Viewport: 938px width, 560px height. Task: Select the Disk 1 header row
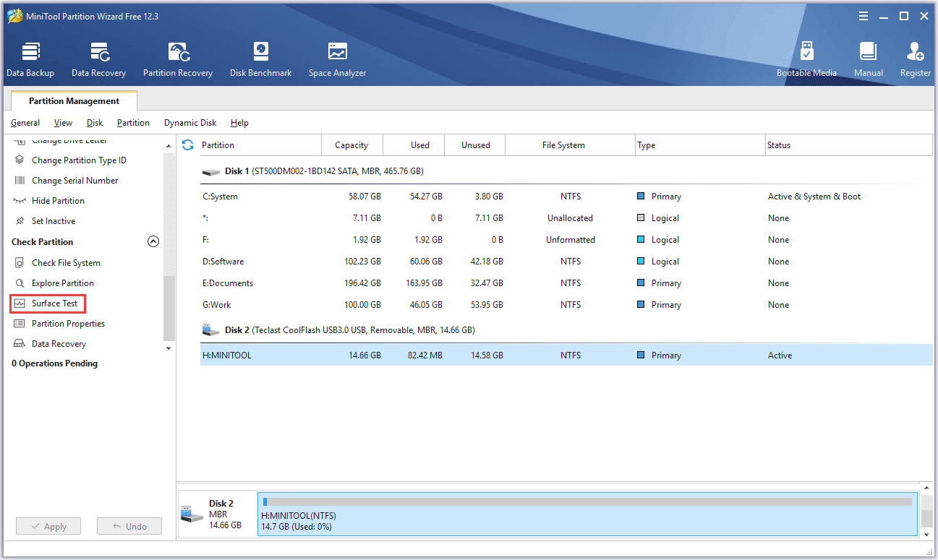(566, 171)
